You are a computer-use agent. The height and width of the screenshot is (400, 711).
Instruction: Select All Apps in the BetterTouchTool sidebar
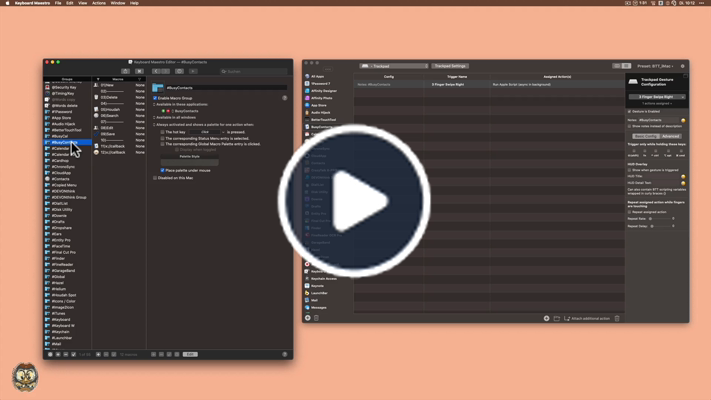pos(317,76)
